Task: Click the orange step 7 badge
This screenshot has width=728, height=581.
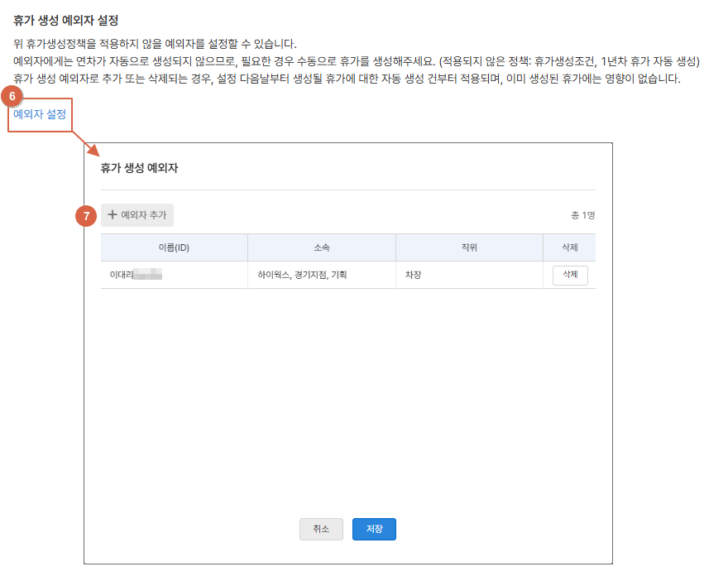Action: (x=85, y=216)
